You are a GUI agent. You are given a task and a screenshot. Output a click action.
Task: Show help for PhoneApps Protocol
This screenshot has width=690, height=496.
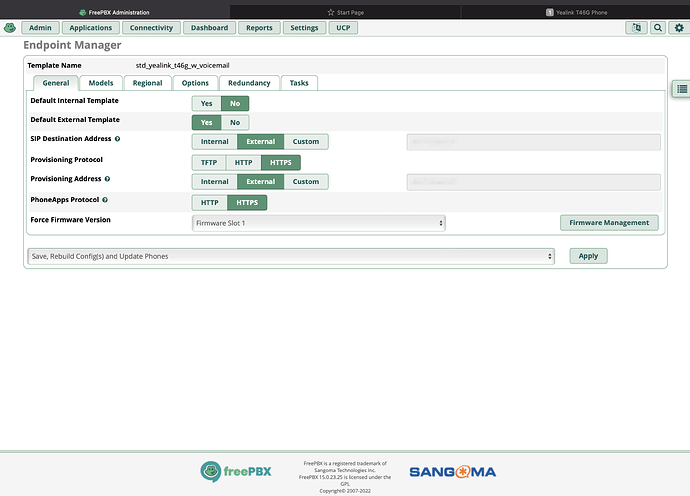coord(105,200)
